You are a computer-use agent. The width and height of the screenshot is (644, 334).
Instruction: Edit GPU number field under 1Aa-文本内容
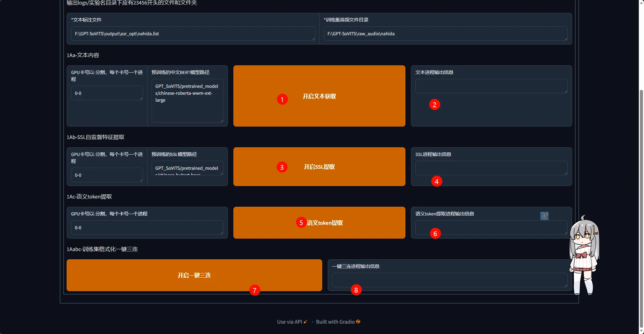[x=107, y=93]
